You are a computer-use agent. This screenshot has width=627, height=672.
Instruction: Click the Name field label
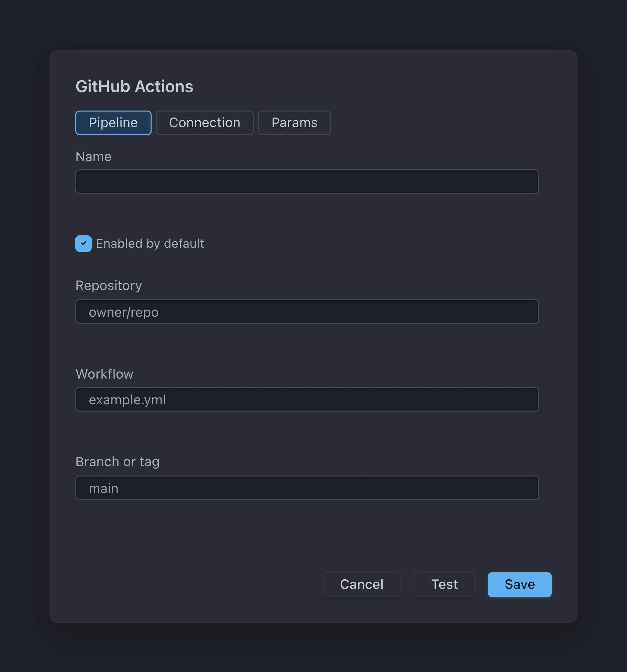click(x=93, y=157)
